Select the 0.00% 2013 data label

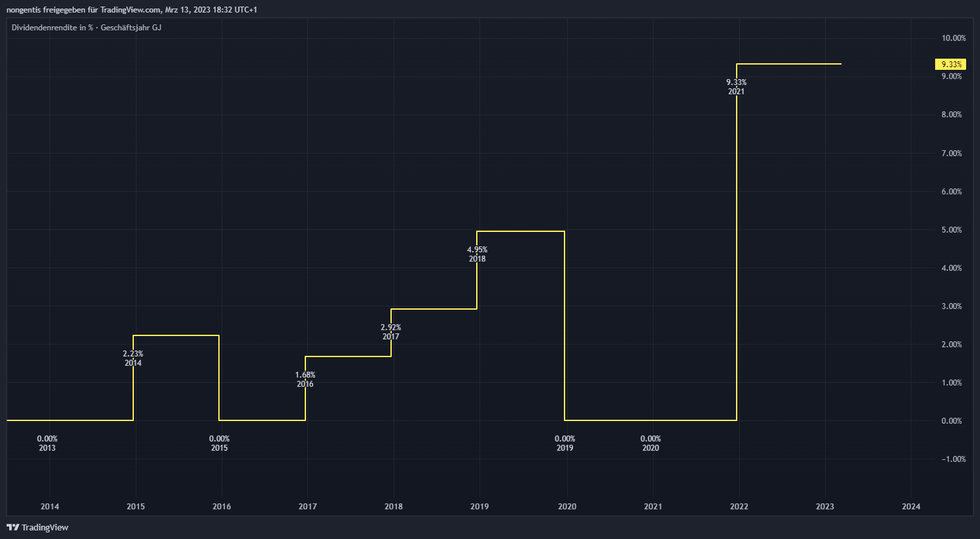(x=47, y=443)
